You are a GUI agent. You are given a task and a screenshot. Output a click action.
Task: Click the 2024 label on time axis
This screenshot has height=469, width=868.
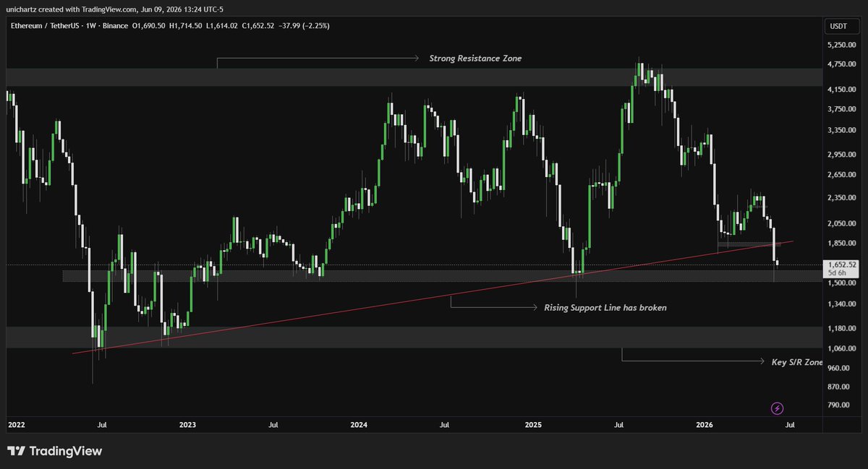pyautogui.click(x=359, y=426)
